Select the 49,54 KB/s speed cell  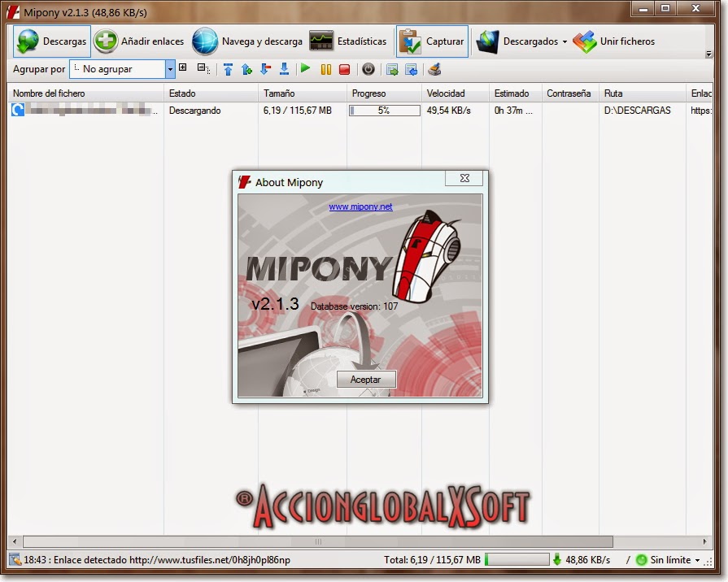point(448,111)
